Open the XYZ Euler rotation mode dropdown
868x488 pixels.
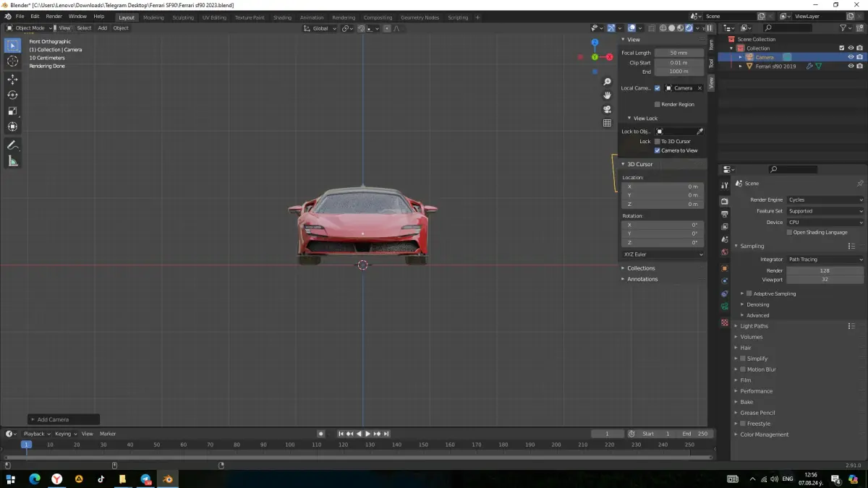[x=663, y=254]
